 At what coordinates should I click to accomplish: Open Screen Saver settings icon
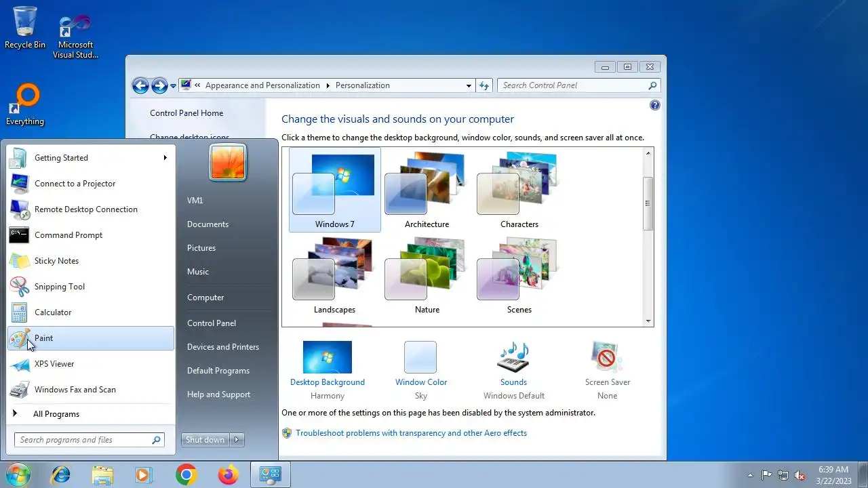607,357
